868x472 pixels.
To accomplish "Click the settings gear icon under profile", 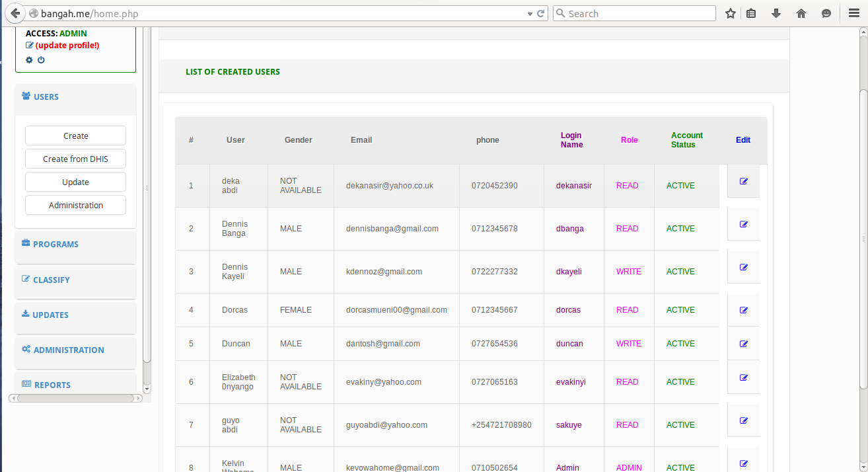I will [x=29, y=59].
